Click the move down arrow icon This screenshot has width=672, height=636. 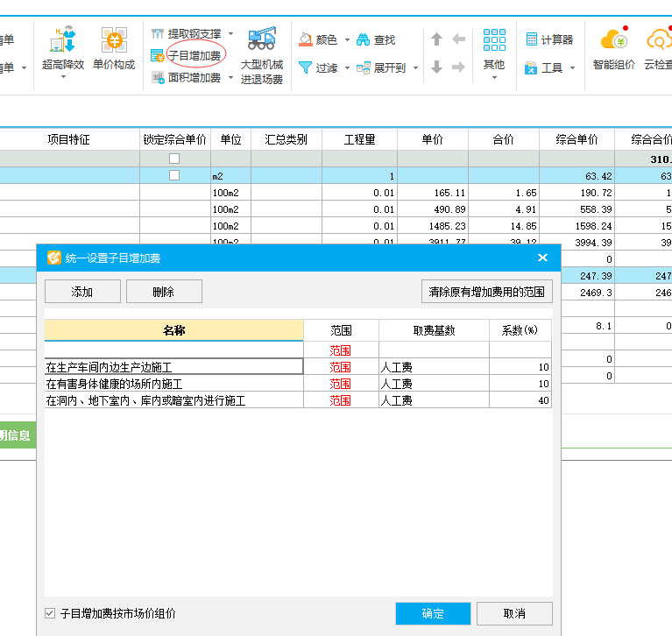(436, 67)
